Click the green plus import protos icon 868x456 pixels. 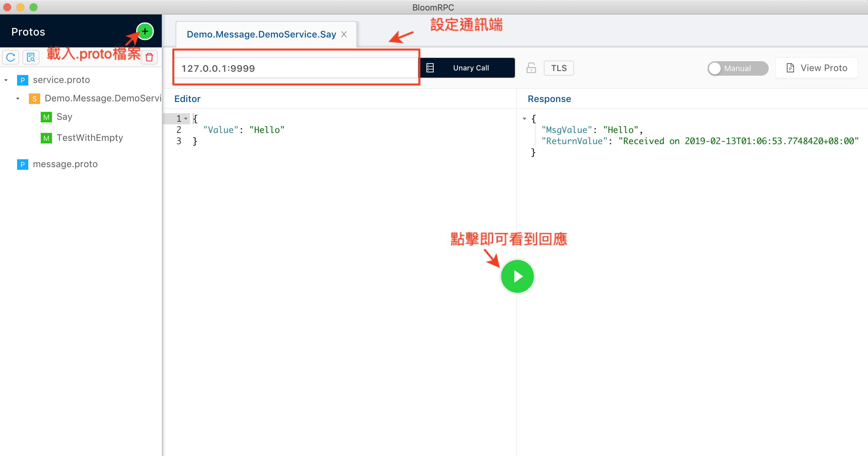[x=145, y=32]
